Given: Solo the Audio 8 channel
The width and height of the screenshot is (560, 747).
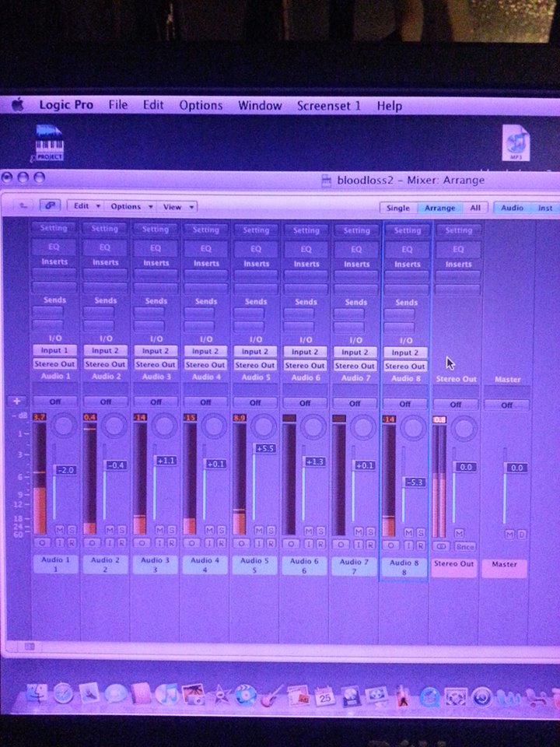Looking at the screenshot, I should pyautogui.click(x=421, y=531).
